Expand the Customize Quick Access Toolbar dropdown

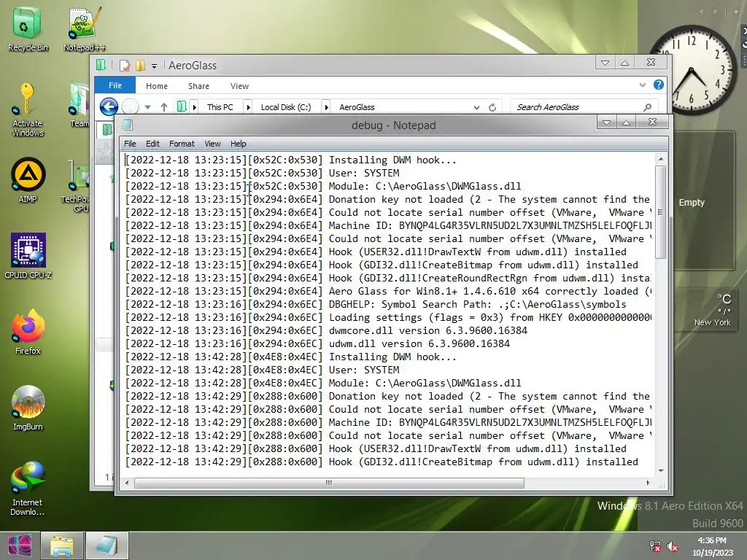(155, 66)
